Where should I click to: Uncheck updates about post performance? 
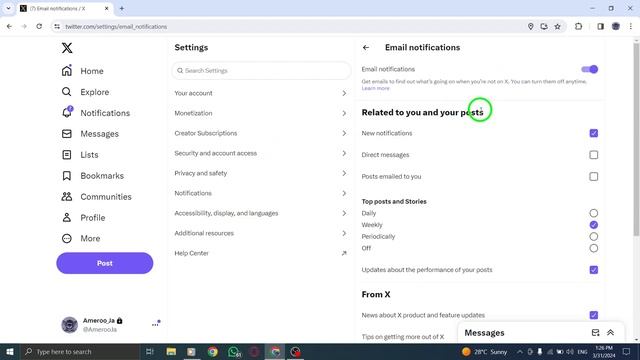tap(593, 270)
